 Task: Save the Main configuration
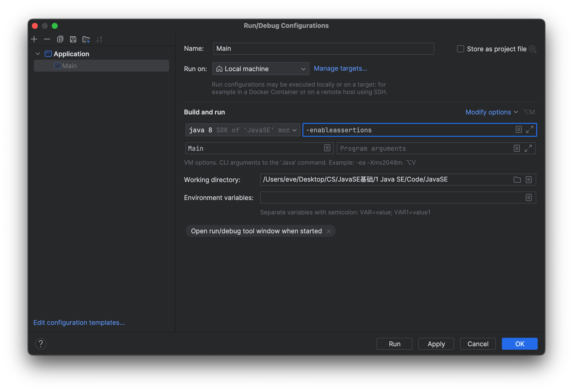tap(73, 39)
